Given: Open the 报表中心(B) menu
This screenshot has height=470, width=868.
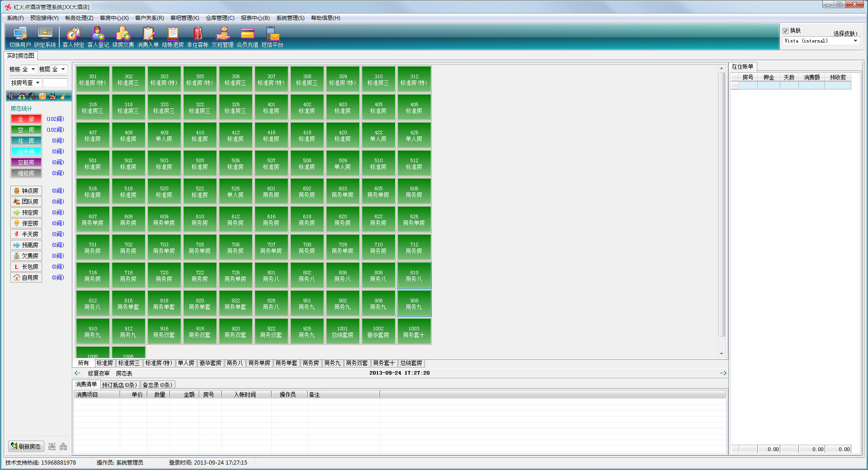Looking at the screenshot, I should click(x=255, y=18).
